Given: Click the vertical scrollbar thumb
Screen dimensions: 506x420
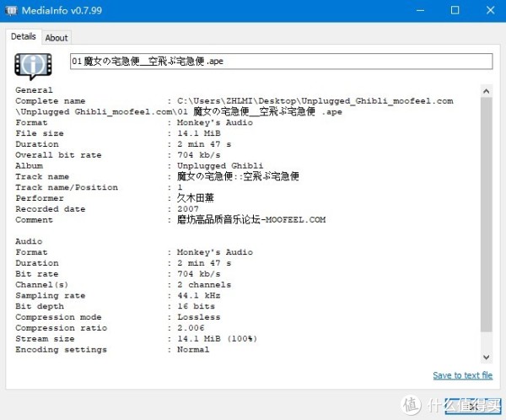Looking at the screenshot, I should pos(486,214).
